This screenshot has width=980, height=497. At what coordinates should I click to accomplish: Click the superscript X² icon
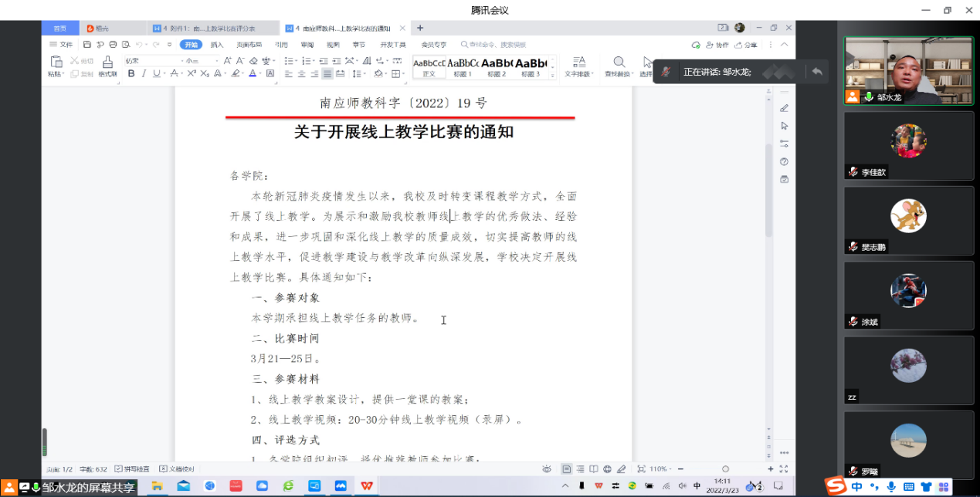pos(192,74)
